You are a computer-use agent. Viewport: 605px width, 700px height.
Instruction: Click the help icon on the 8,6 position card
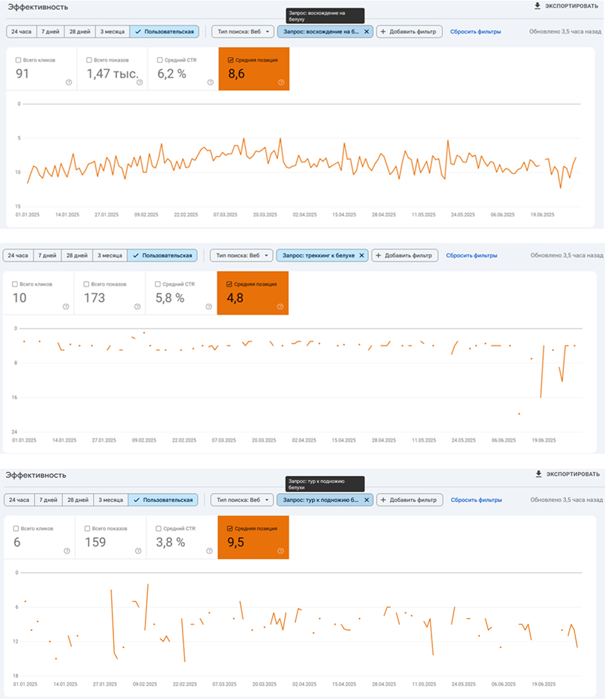(x=281, y=82)
